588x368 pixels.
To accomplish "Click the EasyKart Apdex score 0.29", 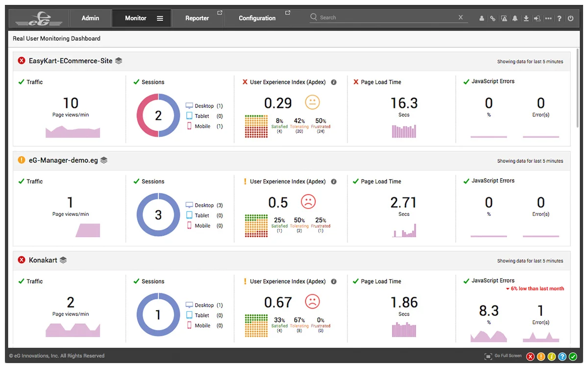I will coord(278,103).
